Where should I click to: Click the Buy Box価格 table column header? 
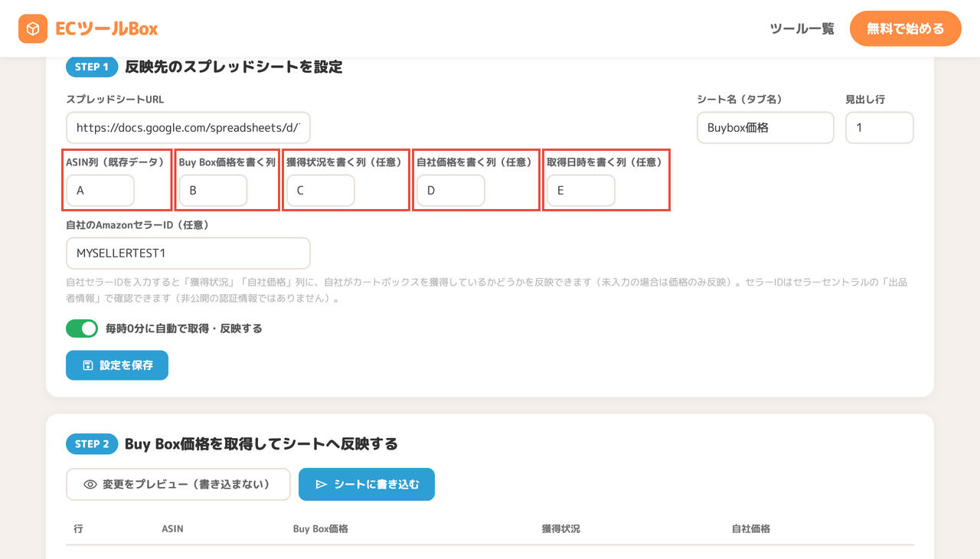(x=321, y=529)
